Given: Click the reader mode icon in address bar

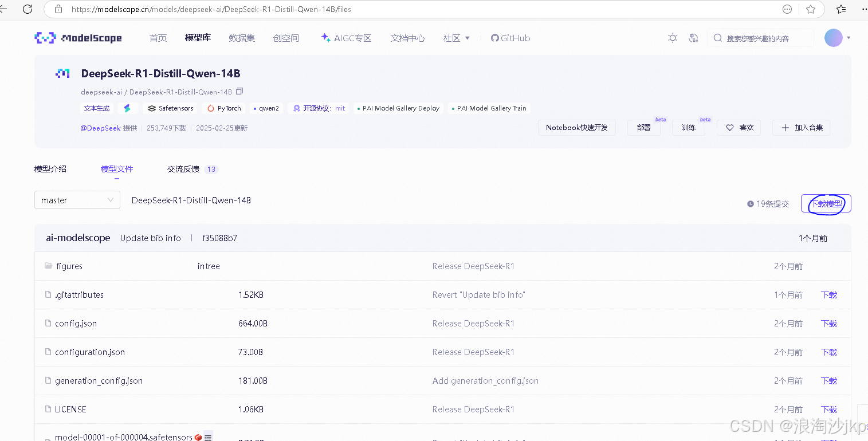Looking at the screenshot, I should 788,9.
